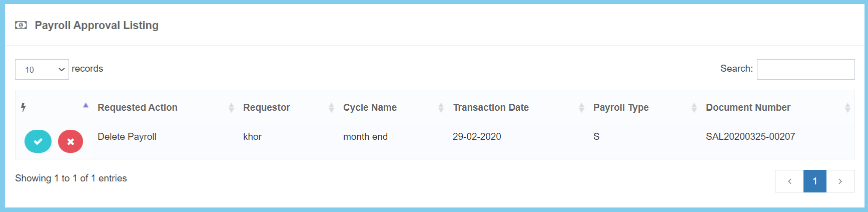Click the Search input field
This screenshot has height=212, width=868.
pyautogui.click(x=805, y=69)
